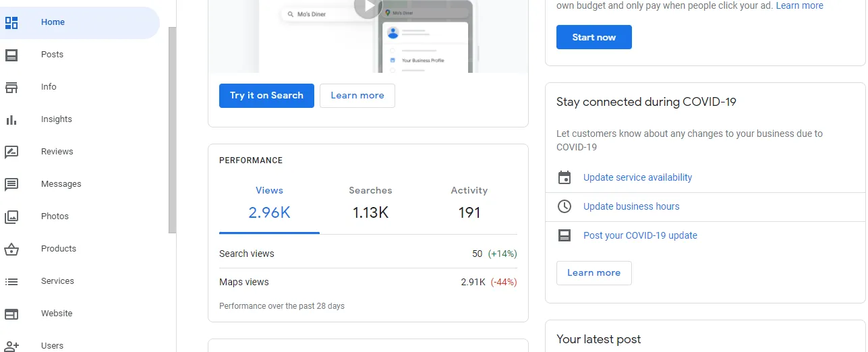Open Update service availability link
Screen dimensions: 868x352
(x=637, y=177)
